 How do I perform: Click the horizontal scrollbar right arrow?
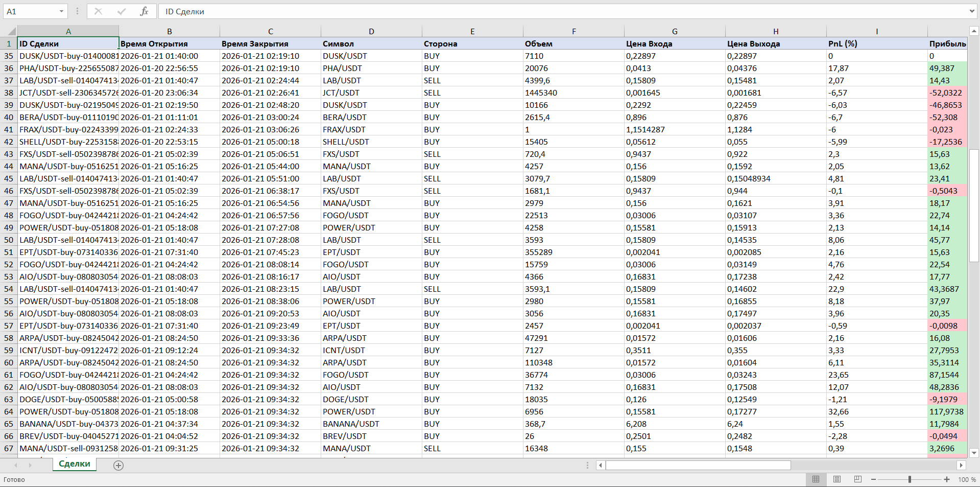pyautogui.click(x=961, y=466)
